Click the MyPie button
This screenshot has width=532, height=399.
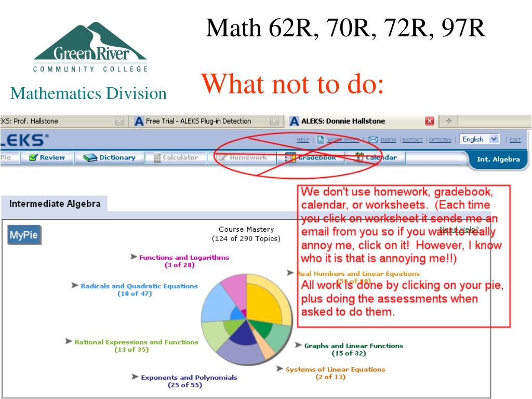pyautogui.click(x=24, y=235)
